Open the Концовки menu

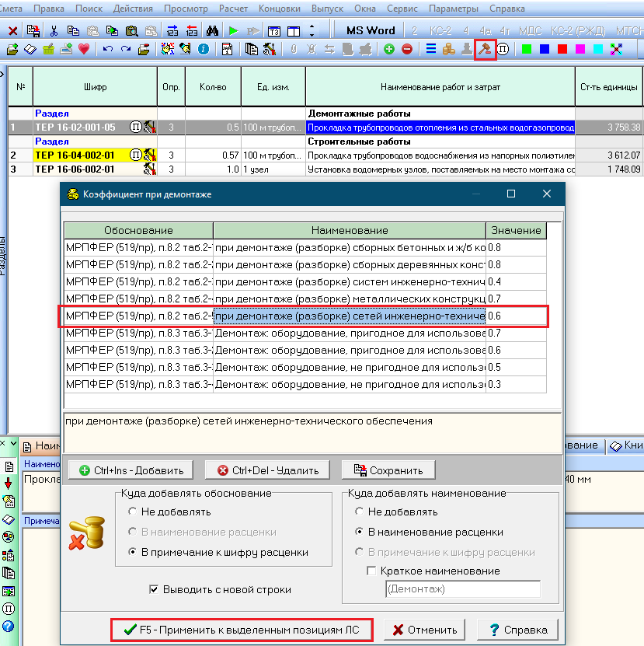pos(279,9)
